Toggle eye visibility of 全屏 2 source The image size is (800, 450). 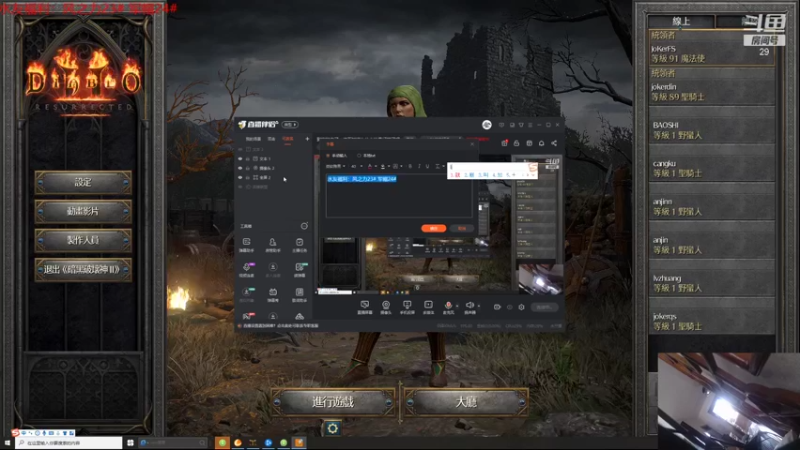point(240,178)
